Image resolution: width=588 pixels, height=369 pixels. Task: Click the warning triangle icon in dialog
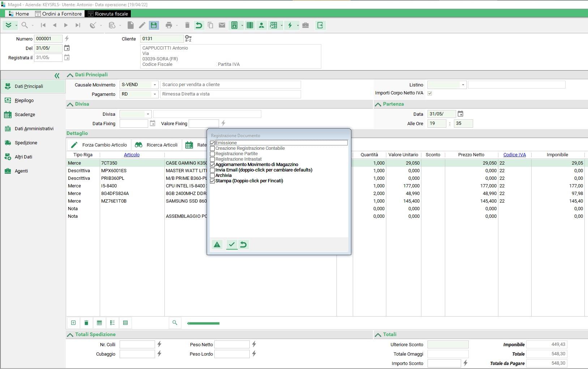(x=217, y=245)
